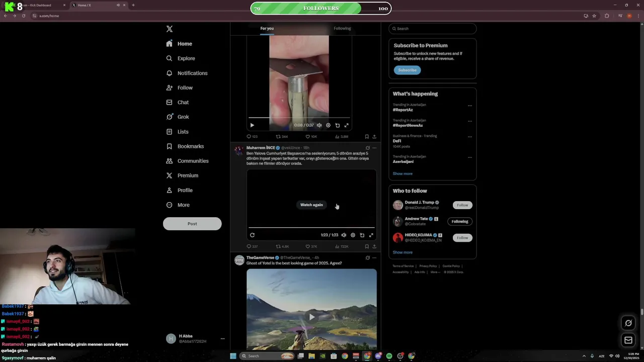Open more options for DeFi trend
Viewport: 644px width, 362px height.
[470, 137]
